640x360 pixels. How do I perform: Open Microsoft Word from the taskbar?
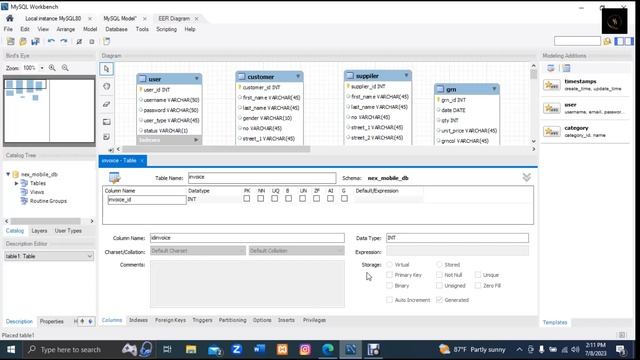point(259,349)
